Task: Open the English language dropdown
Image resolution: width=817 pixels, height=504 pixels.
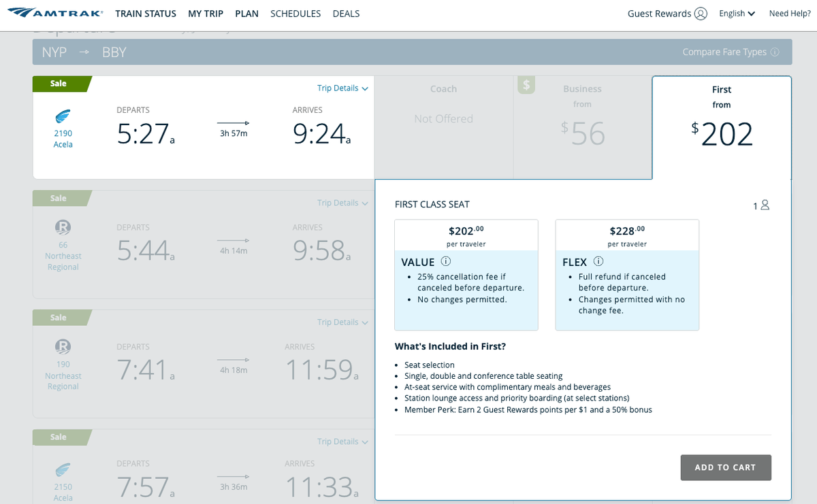Action: tap(736, 12)
